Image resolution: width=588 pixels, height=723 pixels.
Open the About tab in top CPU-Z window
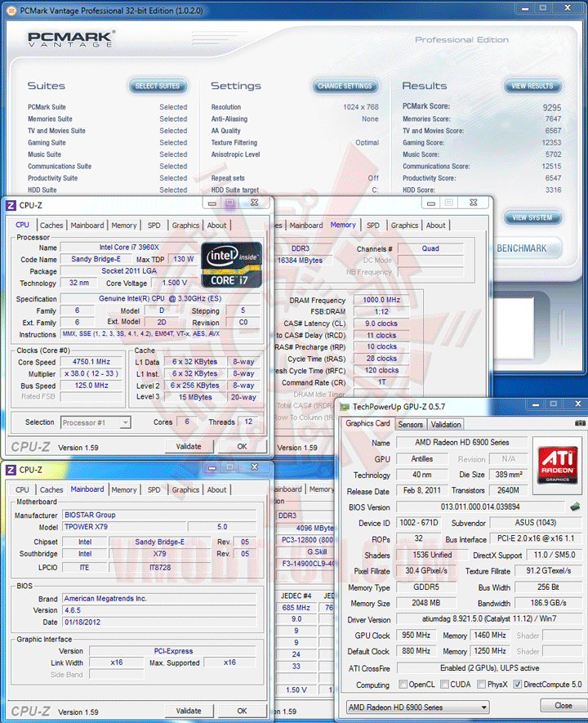coord(216,225)
